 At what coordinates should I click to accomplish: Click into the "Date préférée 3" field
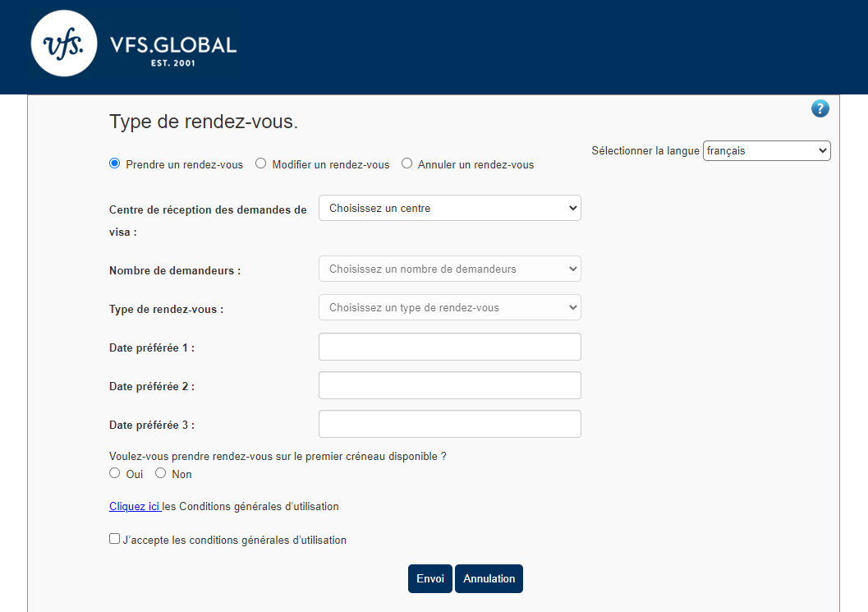pos(449,424)
